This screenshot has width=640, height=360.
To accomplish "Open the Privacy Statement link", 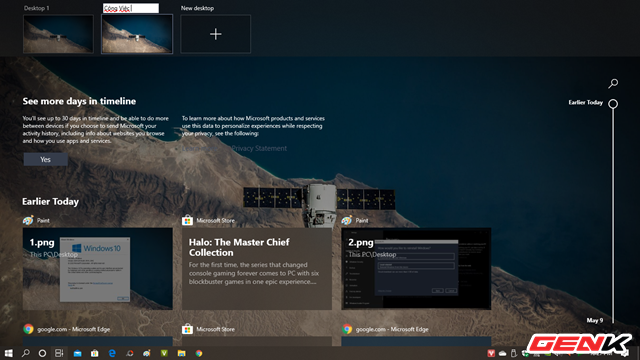I will [x=259, y=148].
